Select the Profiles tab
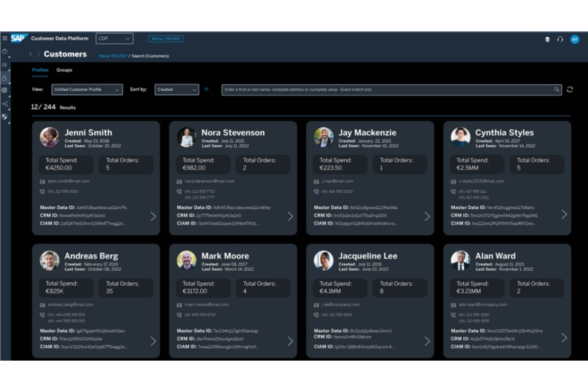The width and height of the screenshot is (588, 392). pos(40,70)
